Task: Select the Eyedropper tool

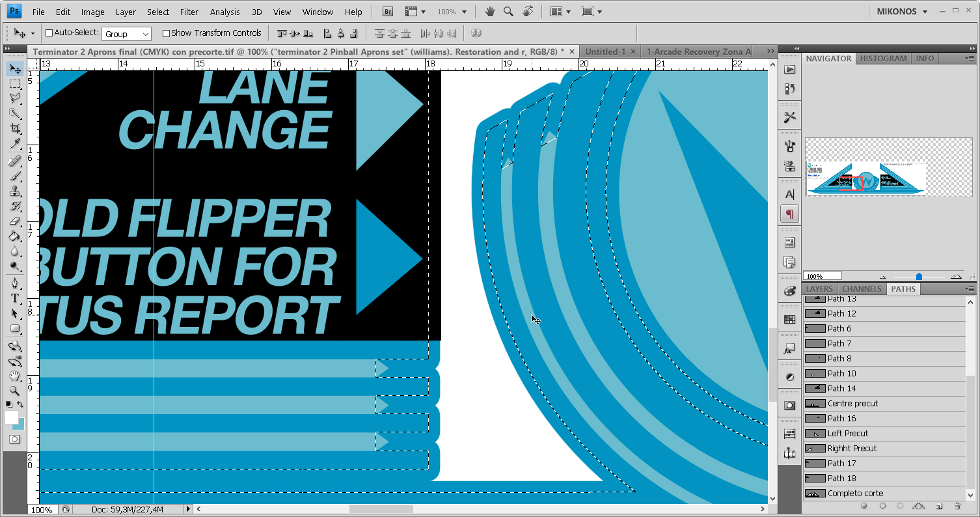Action: 14,144
